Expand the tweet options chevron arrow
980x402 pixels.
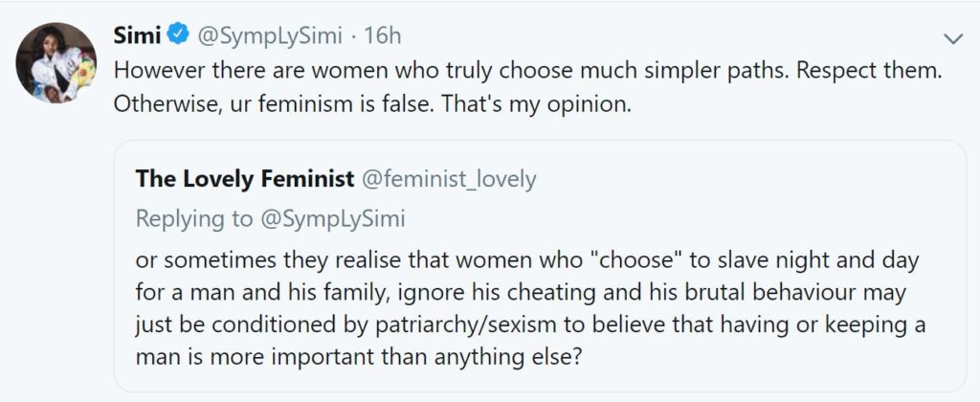coord(952,38)
